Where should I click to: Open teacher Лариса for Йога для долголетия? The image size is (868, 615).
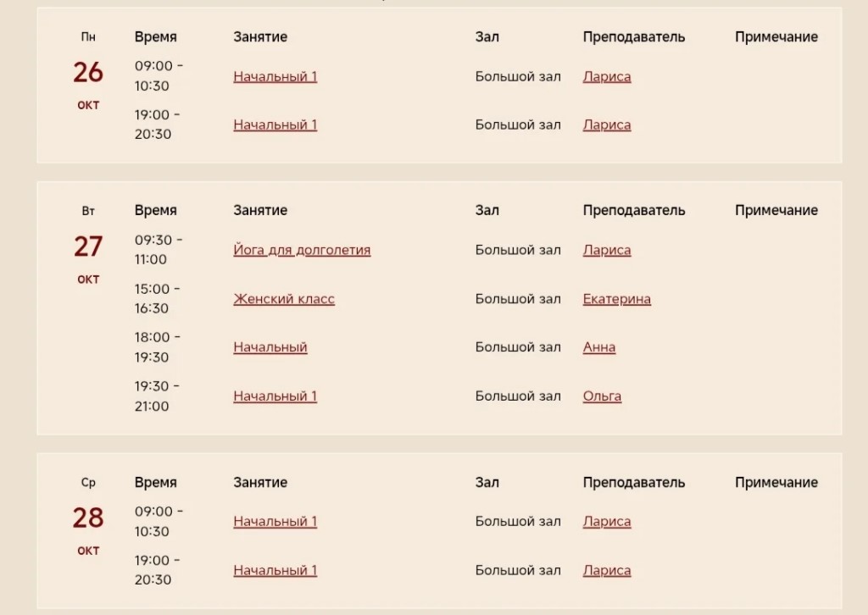coord(607,250)
